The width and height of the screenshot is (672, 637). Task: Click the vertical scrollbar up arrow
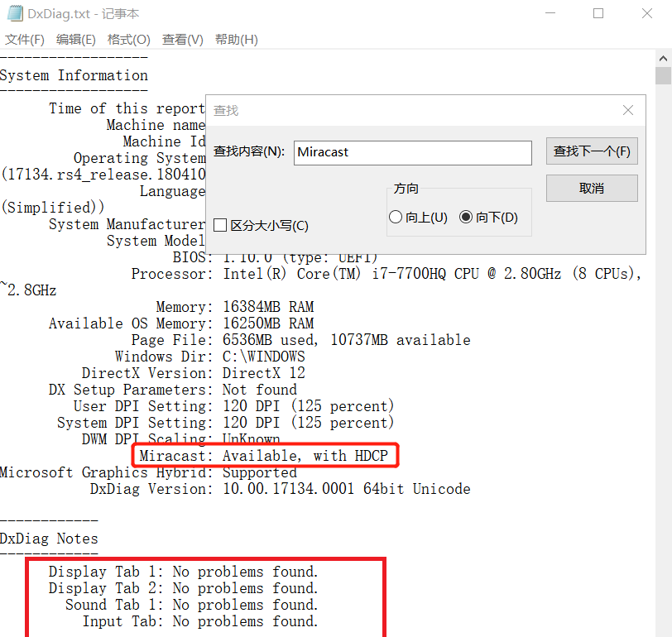click(x=663, y=58)
